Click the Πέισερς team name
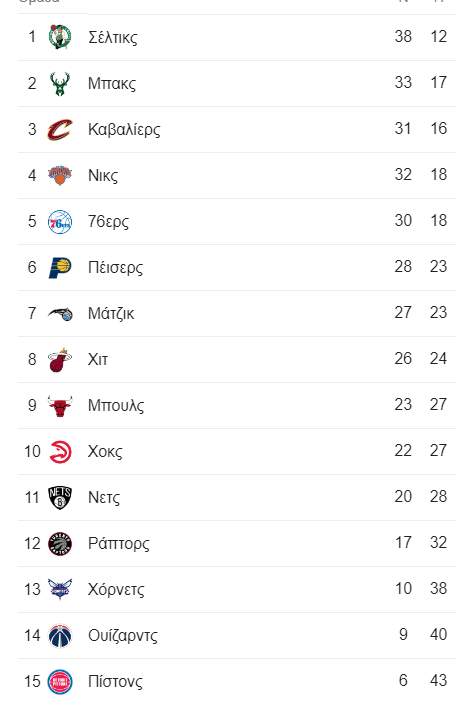The height and width of the screenshot is (718, 456). [115, 267]
